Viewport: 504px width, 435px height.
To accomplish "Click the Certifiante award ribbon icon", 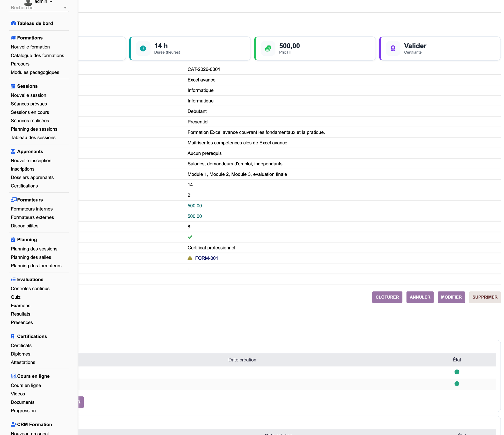I will [x=393, y=48].
